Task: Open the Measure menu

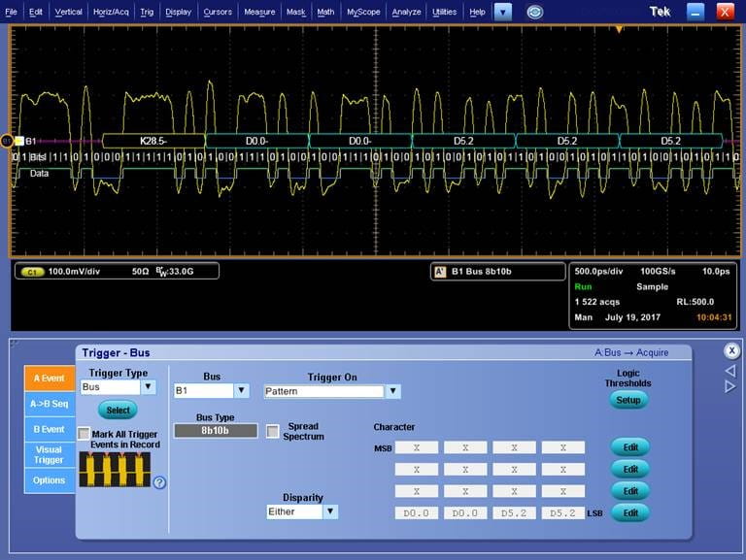Action: click(259, 13)
